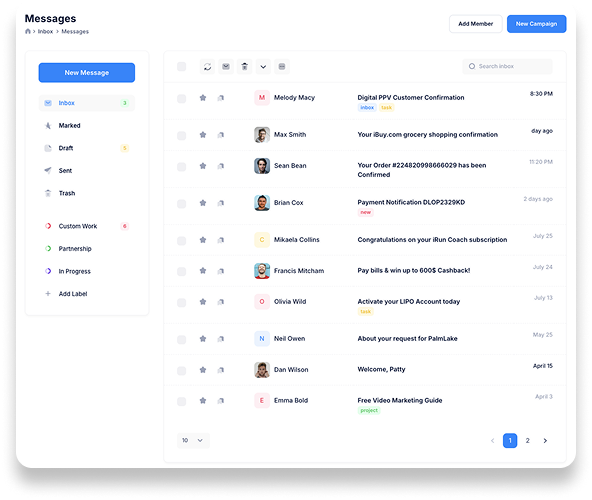The height and width of the screenshot is (500, 592).
Task: Click the refresh icon in inbox toolbar
Action: pos(207,66)
